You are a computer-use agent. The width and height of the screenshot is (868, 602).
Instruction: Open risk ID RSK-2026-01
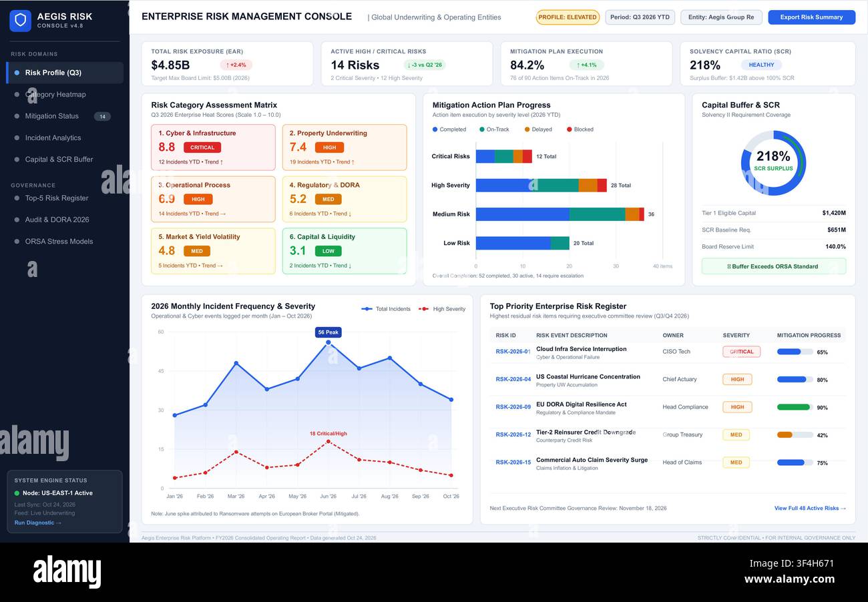(513, 352)
